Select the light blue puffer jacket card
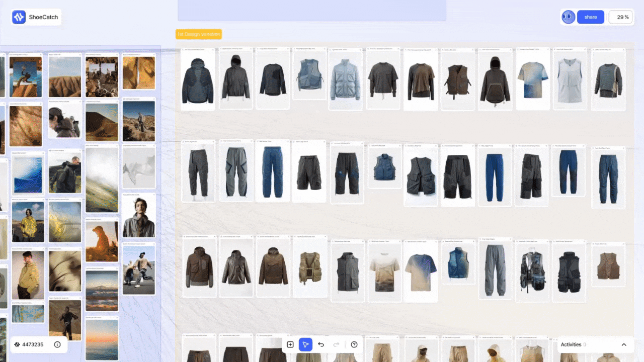Image resolution: width=644 pixels, height=362 pixels. coord(346,79)
